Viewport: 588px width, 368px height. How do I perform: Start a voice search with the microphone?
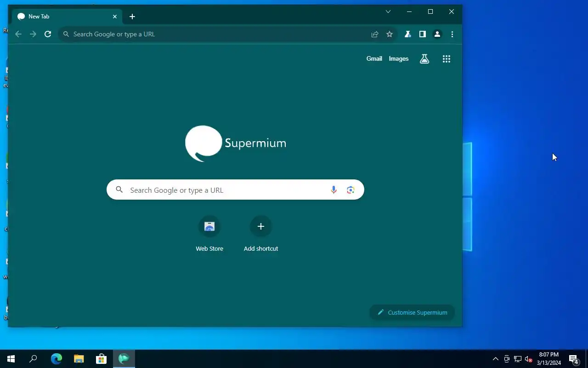(334, 190)
